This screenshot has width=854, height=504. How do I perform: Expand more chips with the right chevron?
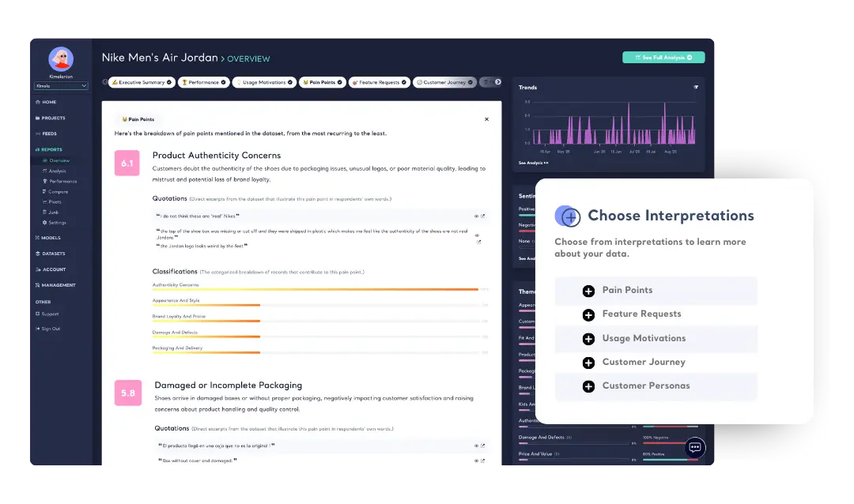click(497, 81)
